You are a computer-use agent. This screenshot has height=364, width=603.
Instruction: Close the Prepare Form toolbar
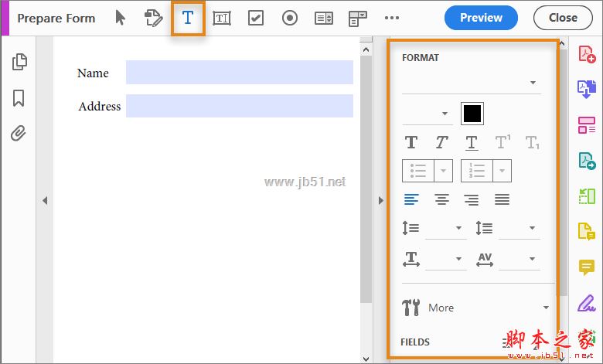coord(563,18)
